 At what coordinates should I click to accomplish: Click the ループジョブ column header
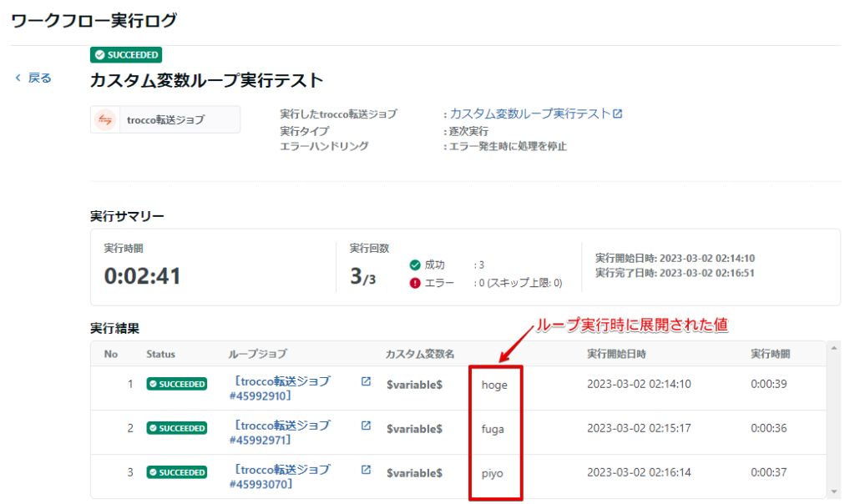(x=257, y=354)
